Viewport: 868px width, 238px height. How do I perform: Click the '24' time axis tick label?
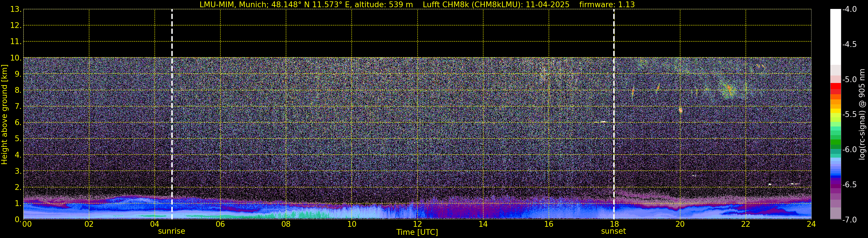click(811, 224)
